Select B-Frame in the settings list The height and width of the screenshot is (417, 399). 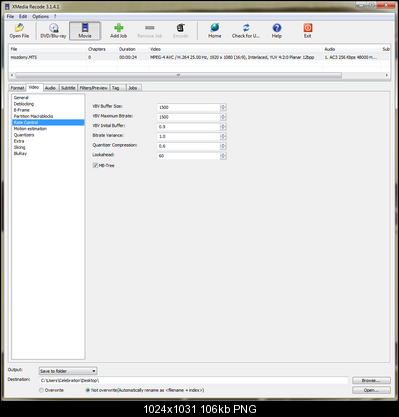48,110
